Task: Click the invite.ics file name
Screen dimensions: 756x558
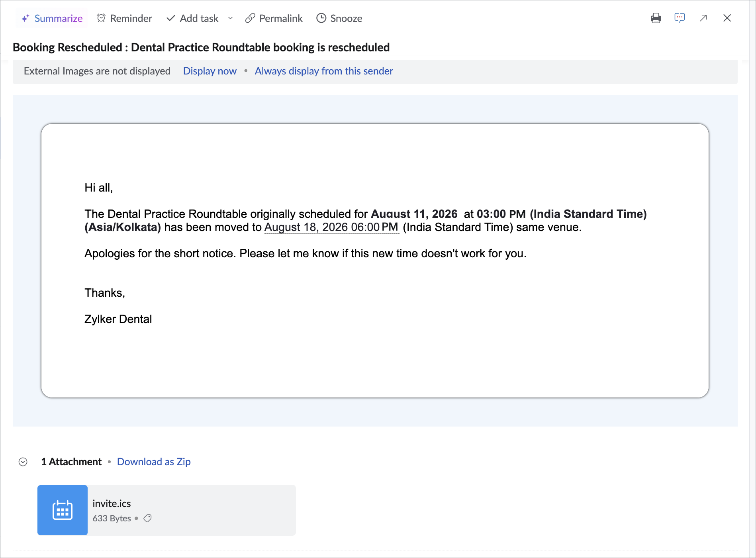Action: (x=112, y=503)
